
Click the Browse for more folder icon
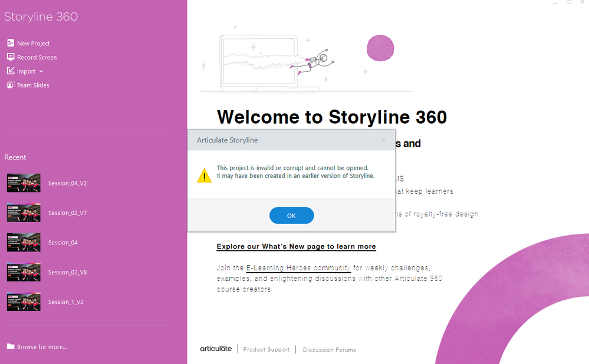[11, 346]
